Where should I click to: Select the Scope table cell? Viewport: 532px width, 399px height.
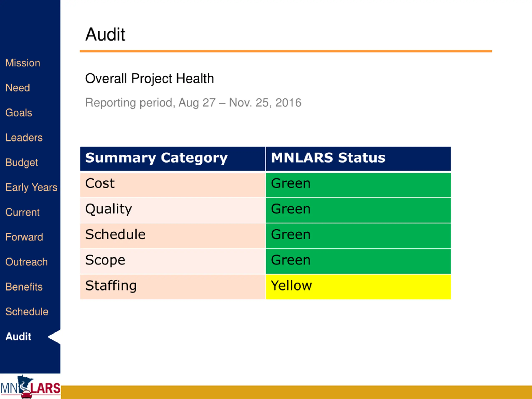pyautogui.click(x=173, y=261)
